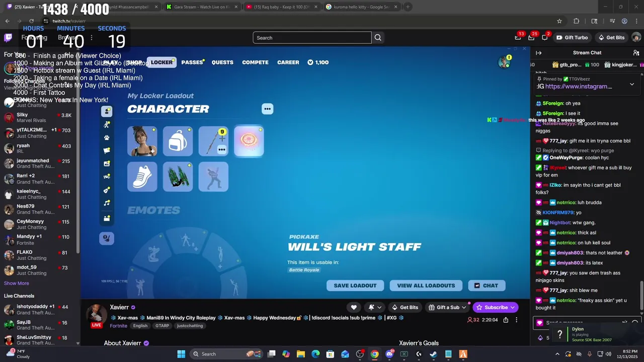Image resolution: width=644 pixels, height=362 pixels.
Task: Open the Character options ellipsis button
Action: pos(267,109)
